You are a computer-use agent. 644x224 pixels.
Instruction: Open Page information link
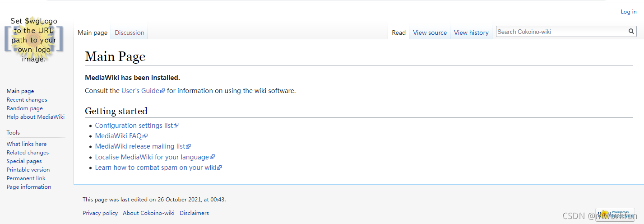pos(29,187)
